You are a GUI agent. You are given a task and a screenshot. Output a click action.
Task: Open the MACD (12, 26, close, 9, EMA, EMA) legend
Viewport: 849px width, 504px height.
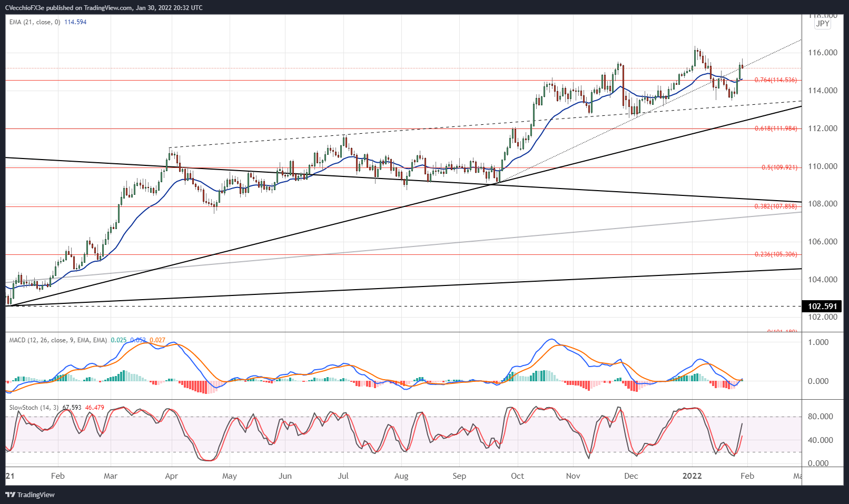(x=58, y=340)
